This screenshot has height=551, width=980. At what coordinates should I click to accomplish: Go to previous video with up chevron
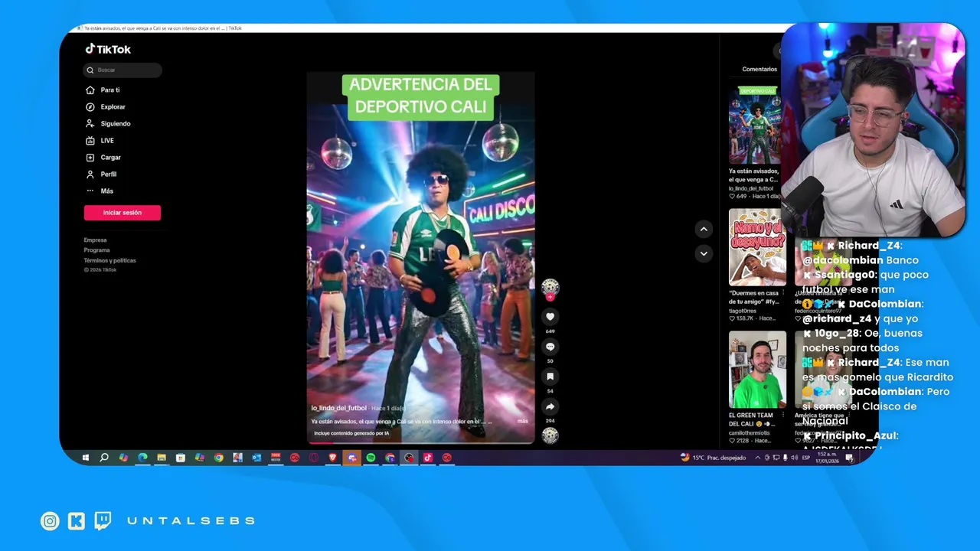pos(704,229)
